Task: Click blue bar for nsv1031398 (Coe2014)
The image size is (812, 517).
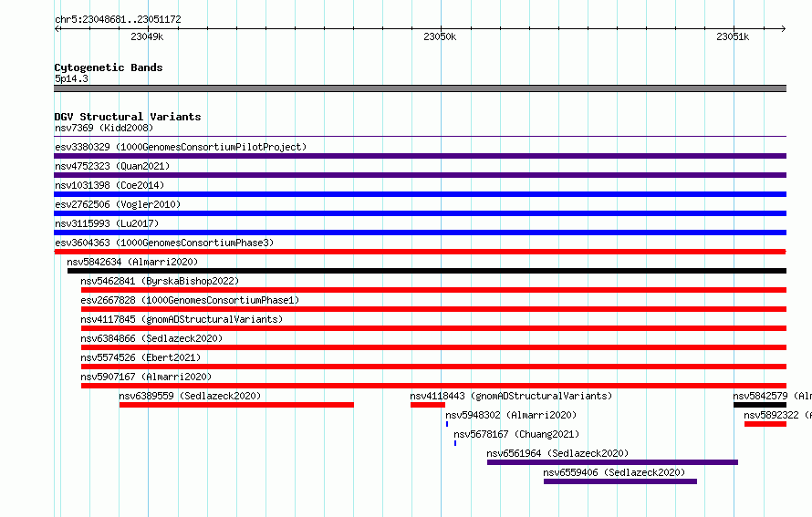Action: [x=420, y=194]
